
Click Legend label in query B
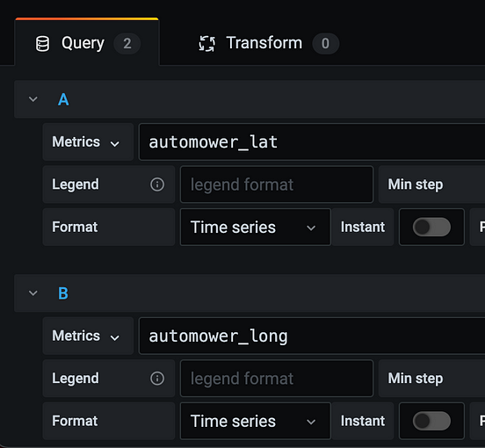coord(76,379)
